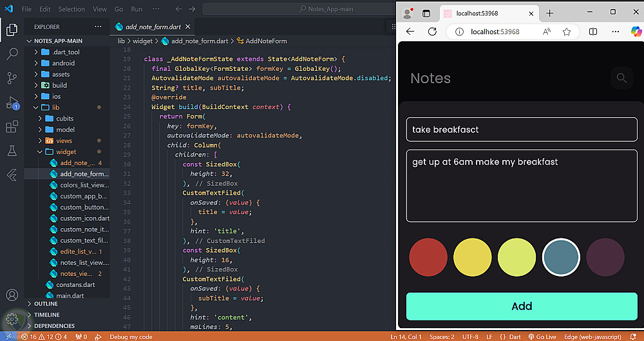Expand the OUTLINE section
644x341 pixels.
tap(45, 304)
